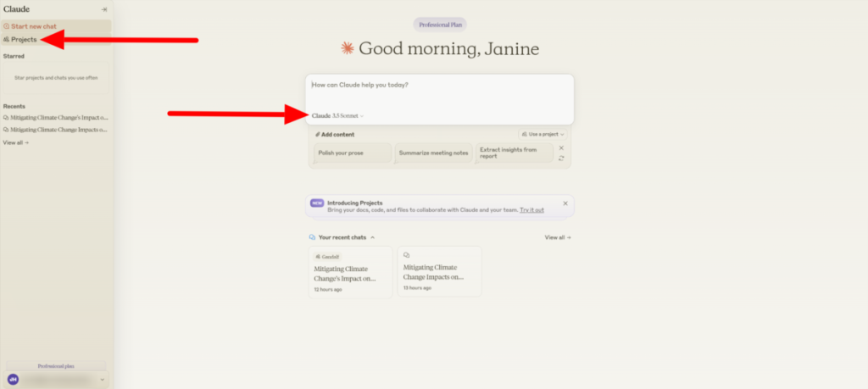This screenshot has height=389, width=868.
Task: Click the chat bubble icon beside Your recent chats
Action: click(x=312, y=237)
